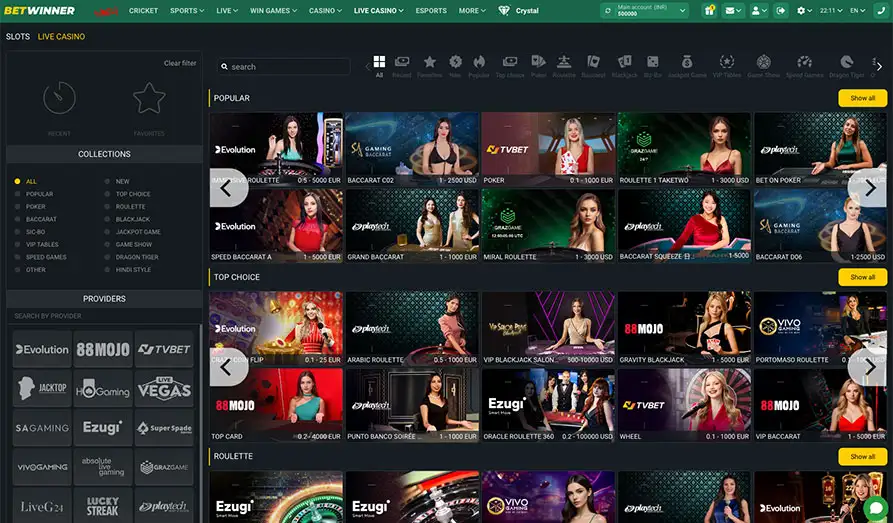
Task: Switch to the SLOTS tab
Action: click(x=18, y=36)
